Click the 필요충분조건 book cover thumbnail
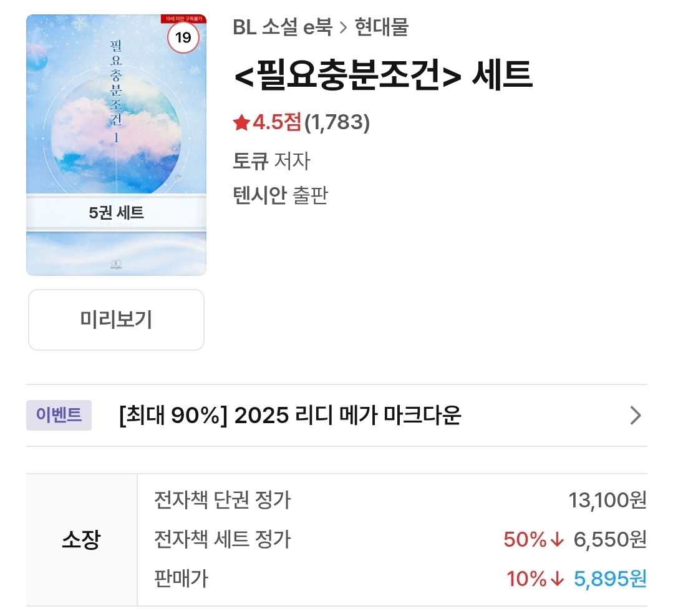The height and width of the screenshot is (616, 673). pos(116,125)
